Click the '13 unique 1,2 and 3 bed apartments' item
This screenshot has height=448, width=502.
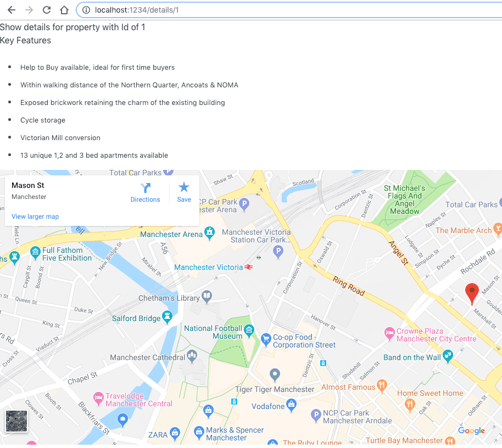pos(94,156)
